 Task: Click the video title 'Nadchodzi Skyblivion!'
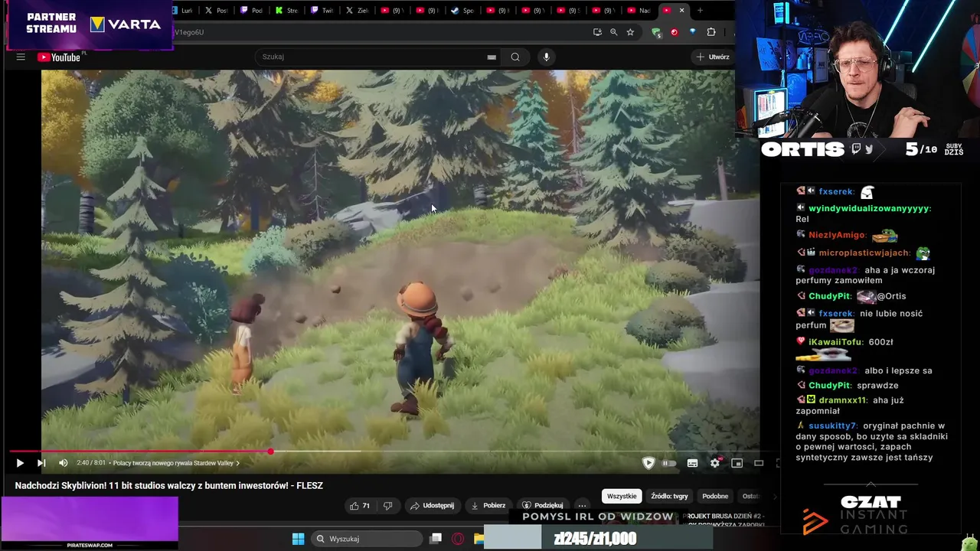click(168, 485)
